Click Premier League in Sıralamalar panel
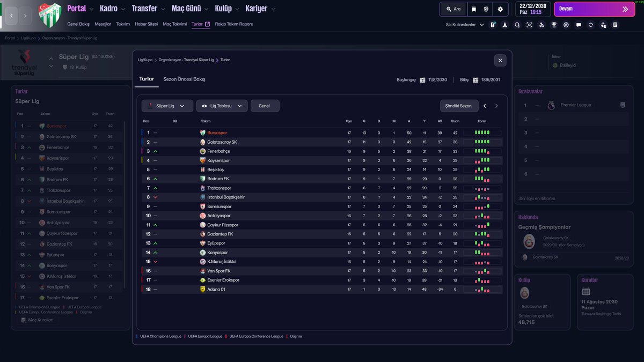The image size is (644, 362). [576, 105]
